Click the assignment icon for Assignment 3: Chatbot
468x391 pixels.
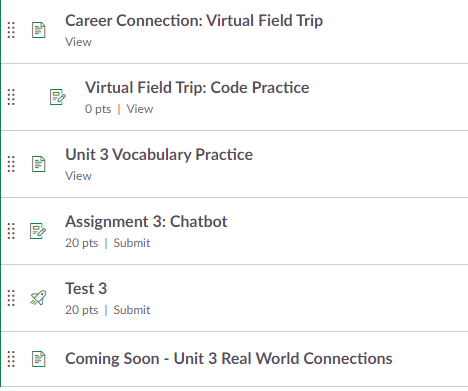pyautogui.click(x=38, y=231)
